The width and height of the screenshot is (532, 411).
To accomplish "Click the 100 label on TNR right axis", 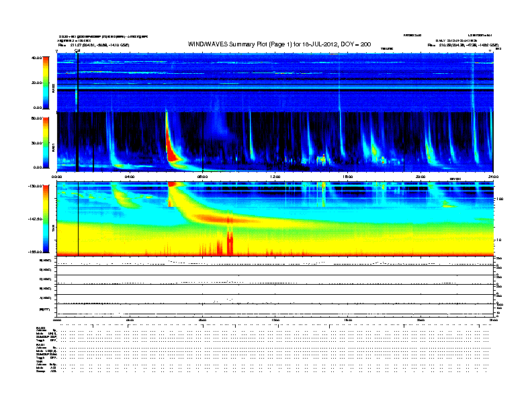I will pos(500,199).
